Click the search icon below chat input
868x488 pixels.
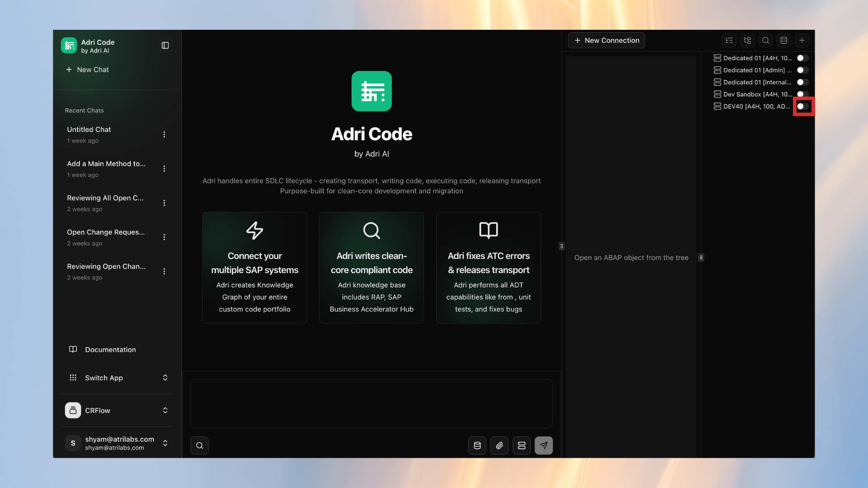[x=199, y=446]
